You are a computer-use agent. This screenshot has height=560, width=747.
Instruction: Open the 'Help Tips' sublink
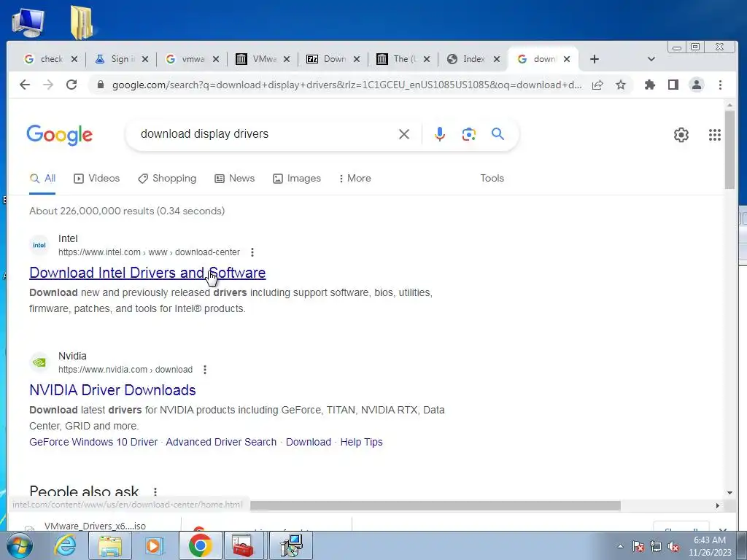pyautogui.click(x=361, y=442)
